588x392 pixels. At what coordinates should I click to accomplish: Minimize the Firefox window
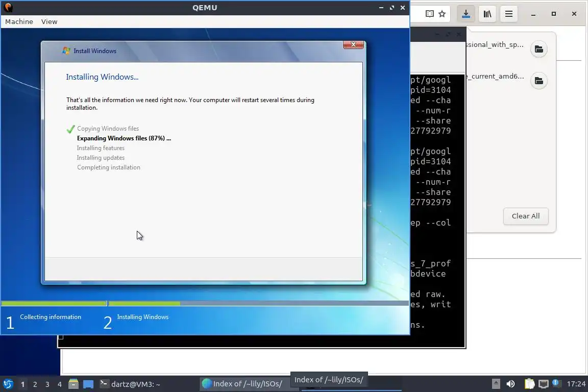click(533, 14)
